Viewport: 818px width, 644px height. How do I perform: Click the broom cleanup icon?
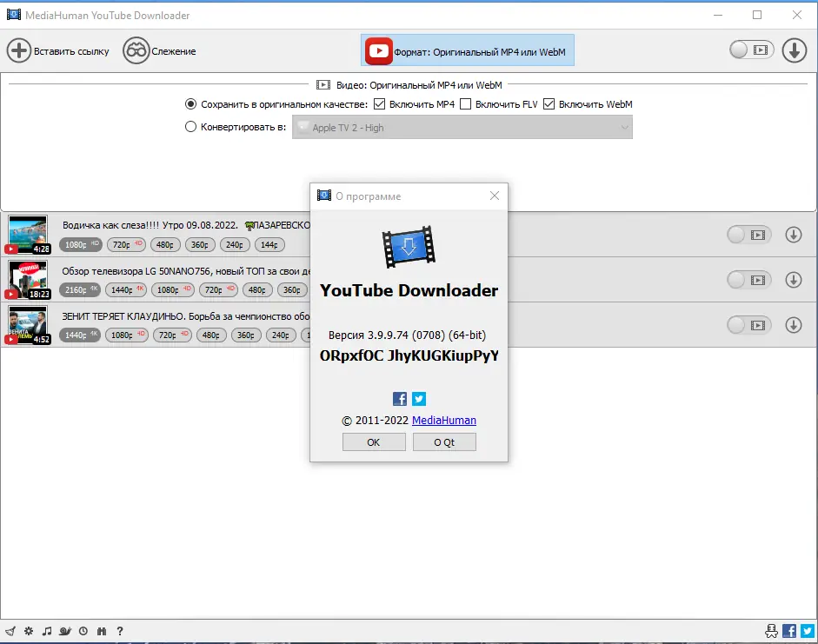point(10,631)
